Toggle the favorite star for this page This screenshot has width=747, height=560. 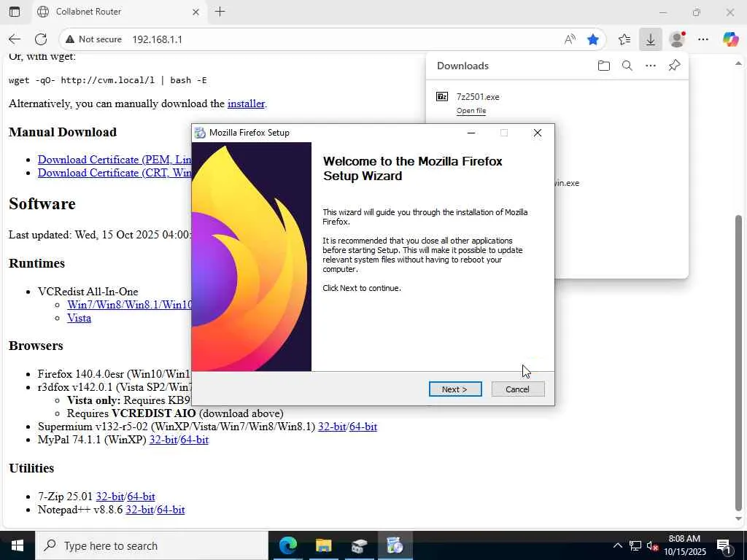point(592,39)
